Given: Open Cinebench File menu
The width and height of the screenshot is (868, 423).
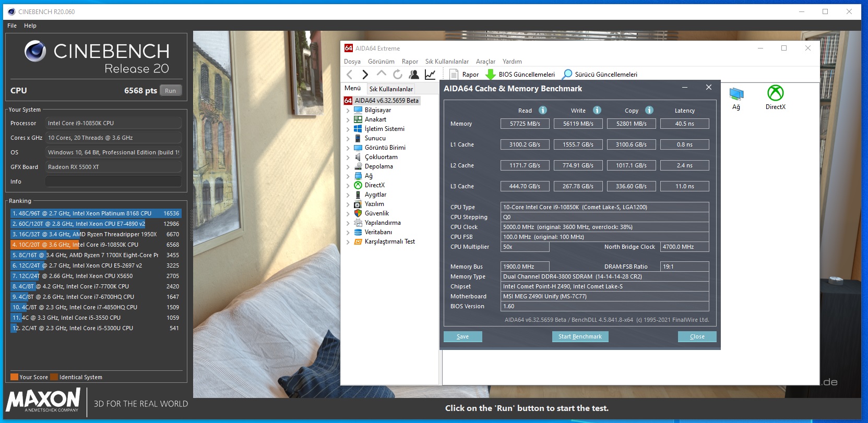Looking at the screenshot, I should click(12, 26).
